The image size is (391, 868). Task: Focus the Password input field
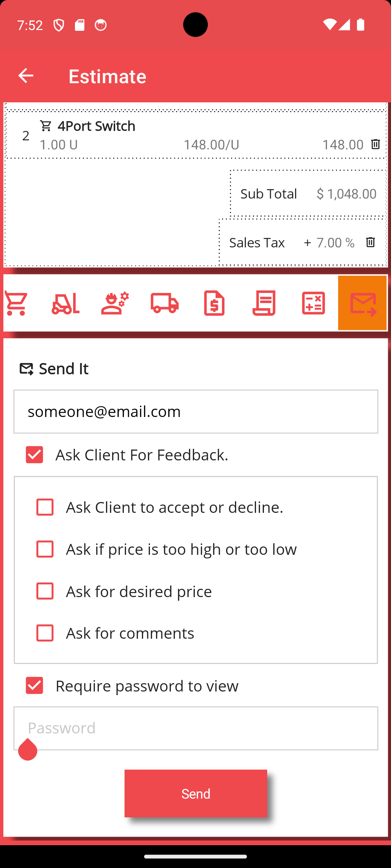(195, 728)
